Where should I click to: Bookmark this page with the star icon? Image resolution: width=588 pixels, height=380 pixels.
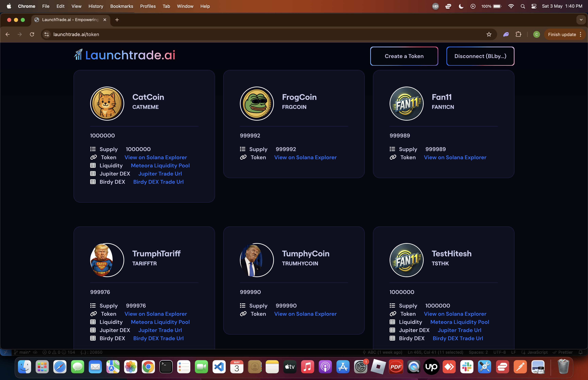point(489,34)
